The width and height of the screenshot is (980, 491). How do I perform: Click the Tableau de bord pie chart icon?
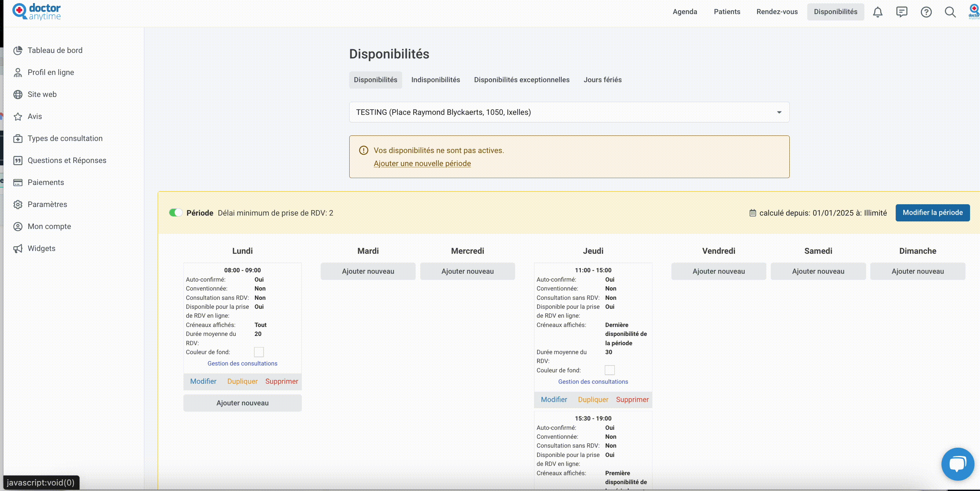18,50
